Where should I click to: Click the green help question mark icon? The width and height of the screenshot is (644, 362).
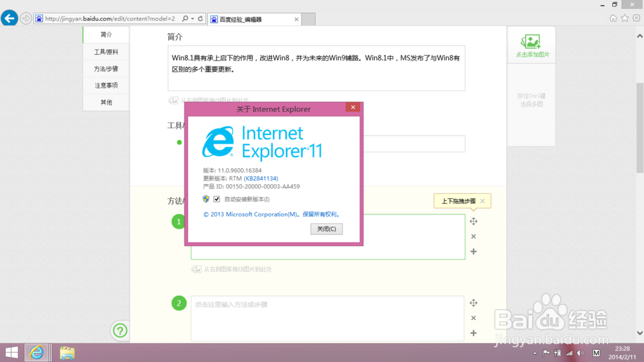coord(120,330)
